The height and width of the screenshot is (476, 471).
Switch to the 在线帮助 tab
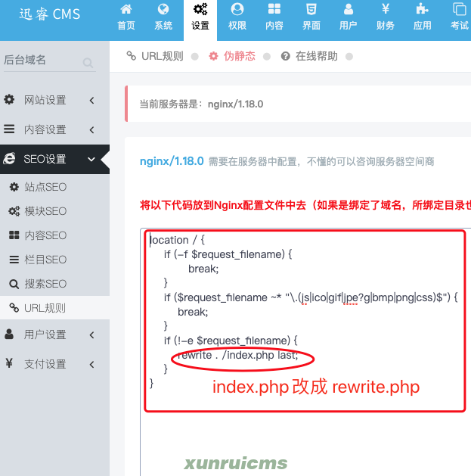[309, 56]
